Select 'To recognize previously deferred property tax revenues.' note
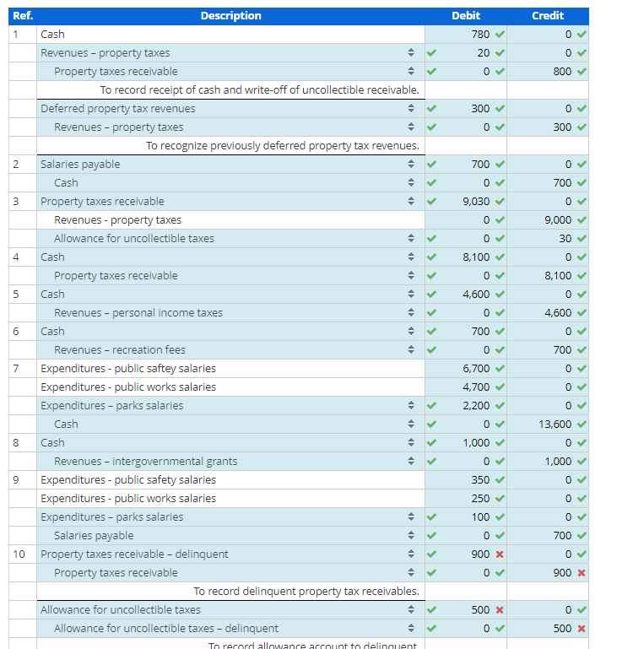The width and height of the screenshot is (644, 649). tap(283, 146)
